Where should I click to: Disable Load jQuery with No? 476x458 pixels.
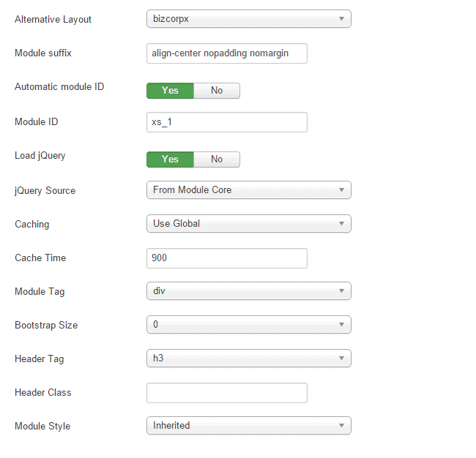(x=217, y=159)
